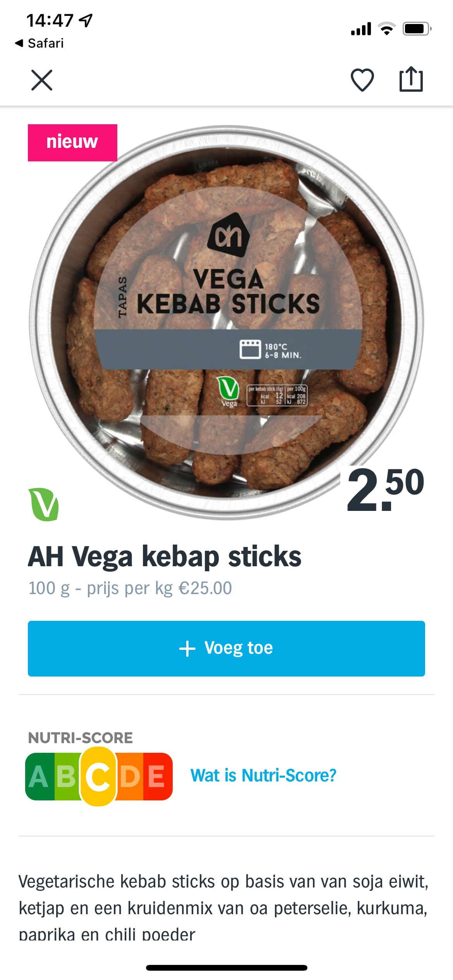This screenshot has height=980, width=453.
Task: Tap the Wi-Fi status icon
Action: click(x=386, y=29)
